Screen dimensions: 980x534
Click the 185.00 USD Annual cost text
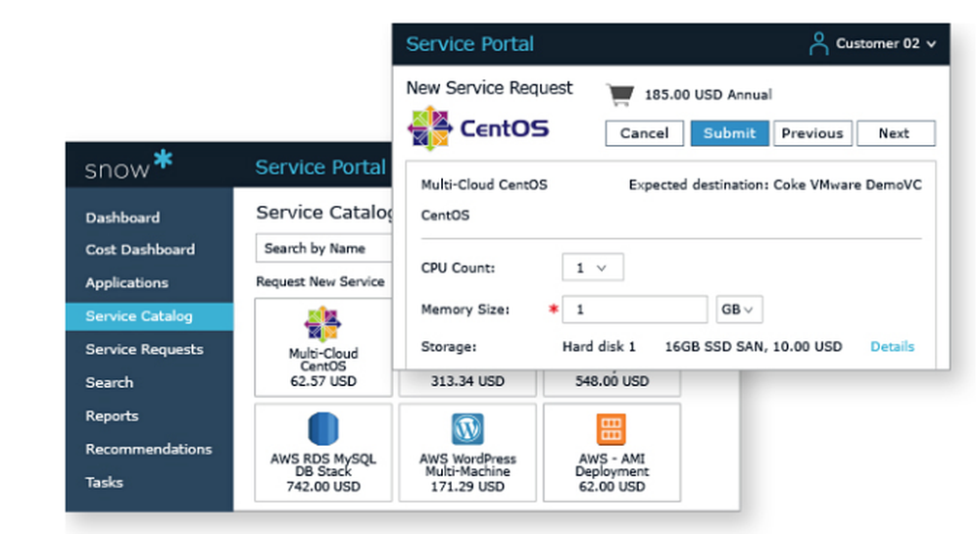coord(709,95)
